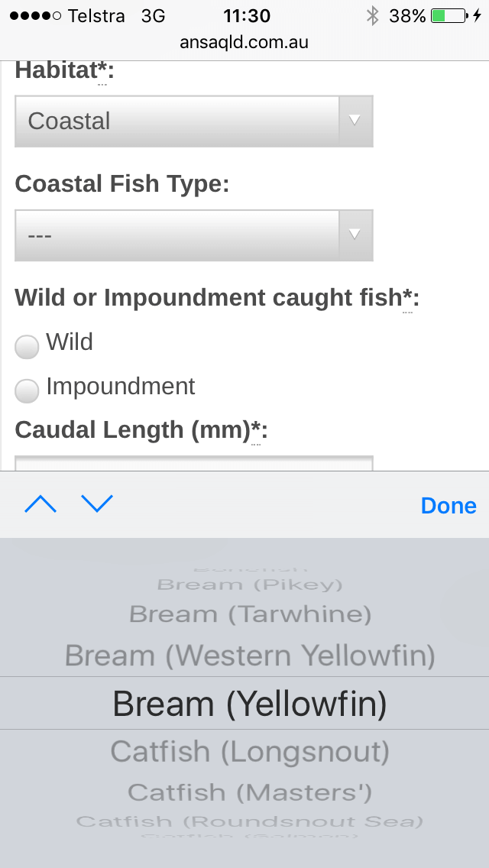
Task: Choose Bream (Western Yellowfin) in picker
Action: tap(250, 656)
